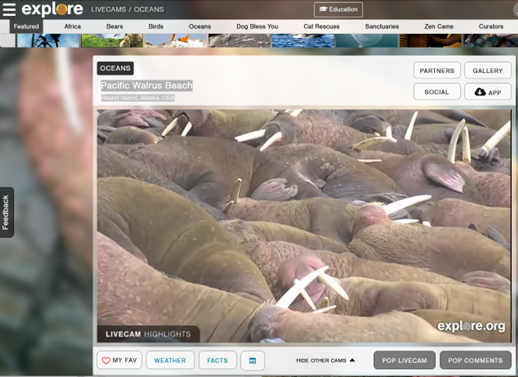Select the Bears tab
This screenshot has width=518, height=377.
point(115,26)
